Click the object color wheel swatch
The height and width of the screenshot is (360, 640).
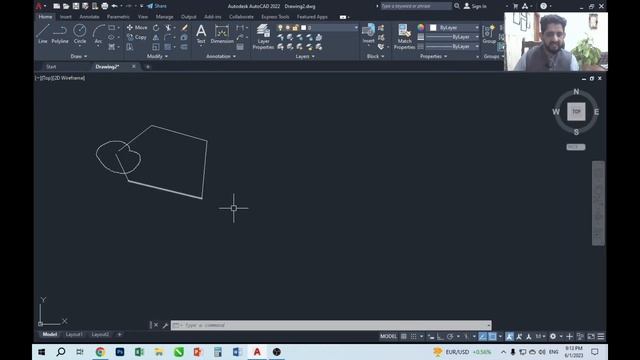click(421, 27)
